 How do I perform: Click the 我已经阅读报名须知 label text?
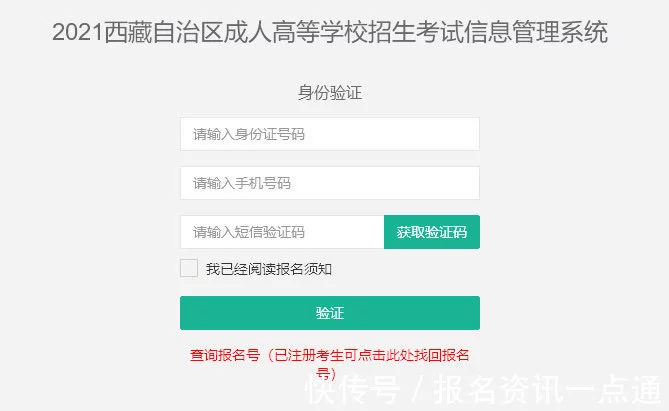click(268, 269)
